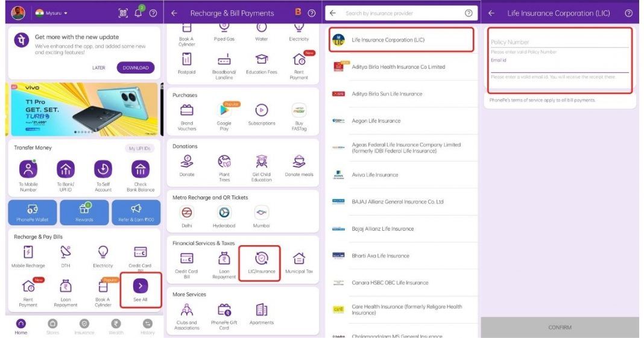The image size is (644, 338).
Task: Tap Plant Trees donation icon
Action: click(224, 161)
